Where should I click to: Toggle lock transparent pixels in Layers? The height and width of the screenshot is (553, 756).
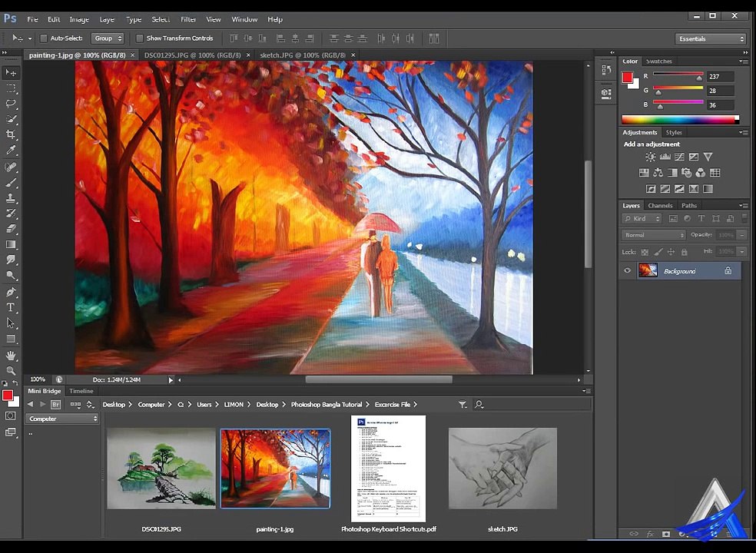coord(645,252)
